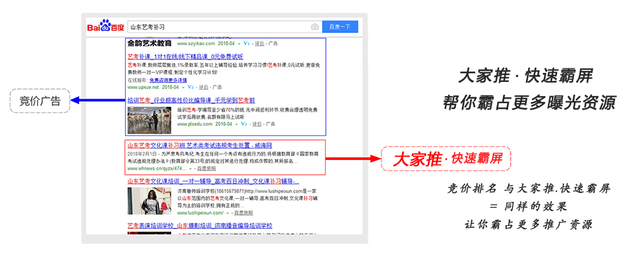The height and width of the screenshot is (258, 644).
Task: Open the www.plsedu.com URL
Action: 193,124
